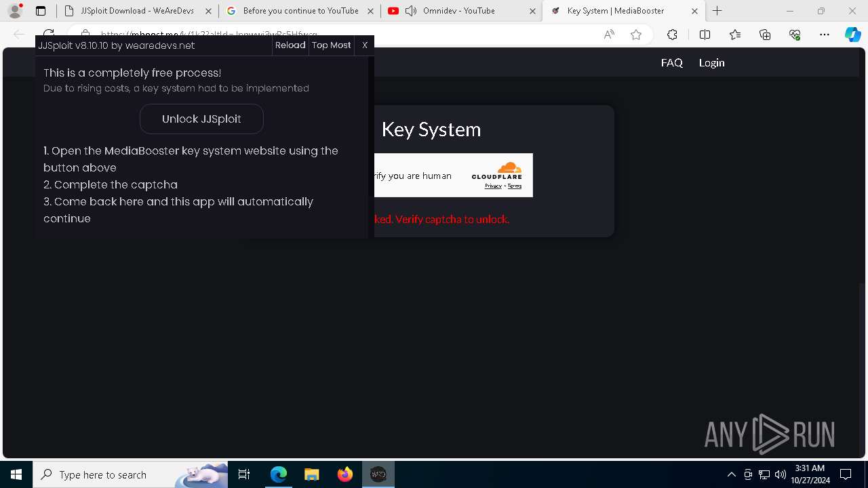Viewport: 868px width, 488px height.
Task: Mute the Omnidev YouTube tab speaker
Action: point(411,11)
